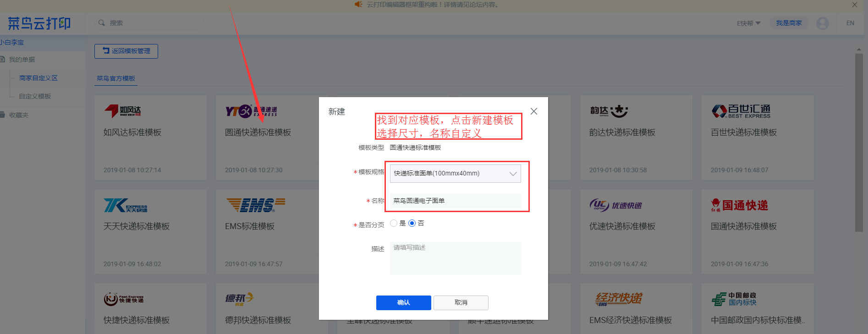Click the date 2019-01-09 16:48:02
Screen dimensions: 868x334
132,264
